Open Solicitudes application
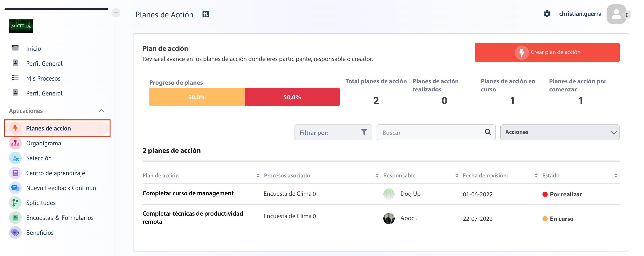644x256 pixels. tap(41, 203)
